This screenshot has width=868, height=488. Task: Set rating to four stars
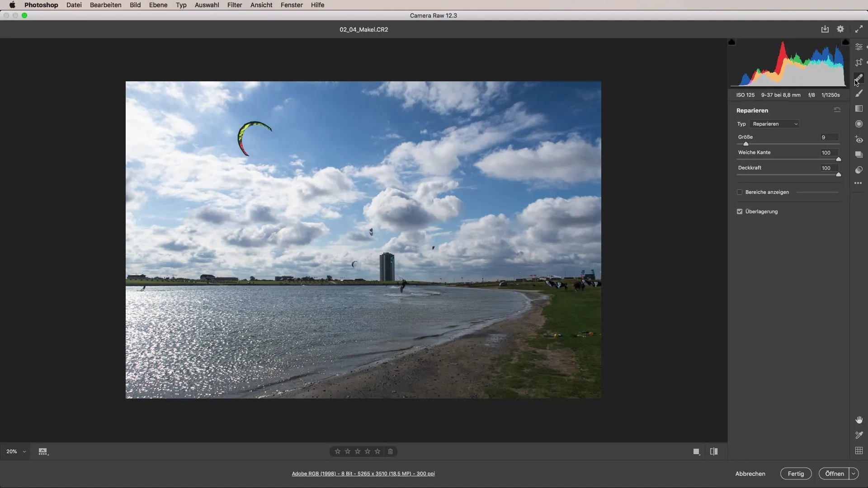(368, 451)
